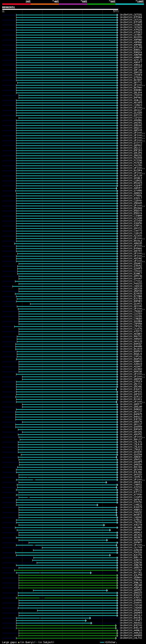Open hit UniRef100_C6TG91
The image size is (146, 644).
click(x=131, y=15)
